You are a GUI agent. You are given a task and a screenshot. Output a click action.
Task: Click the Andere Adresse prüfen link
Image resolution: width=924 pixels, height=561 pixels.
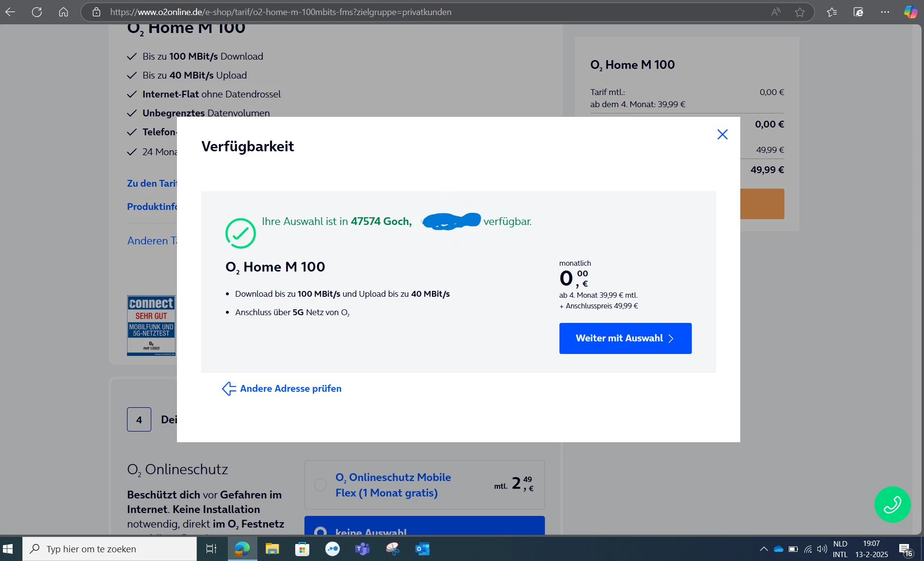click(x=282, y=388)
